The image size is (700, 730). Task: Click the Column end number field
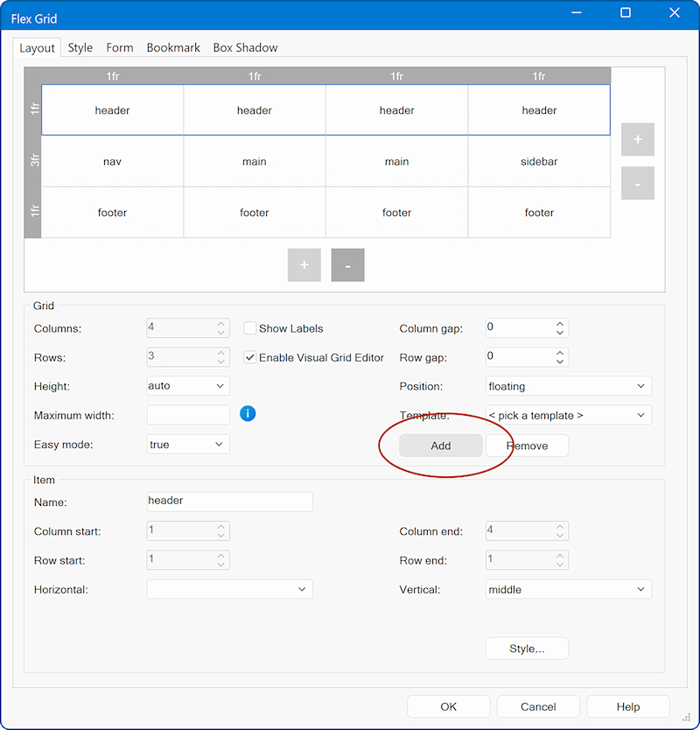point(527,531)
